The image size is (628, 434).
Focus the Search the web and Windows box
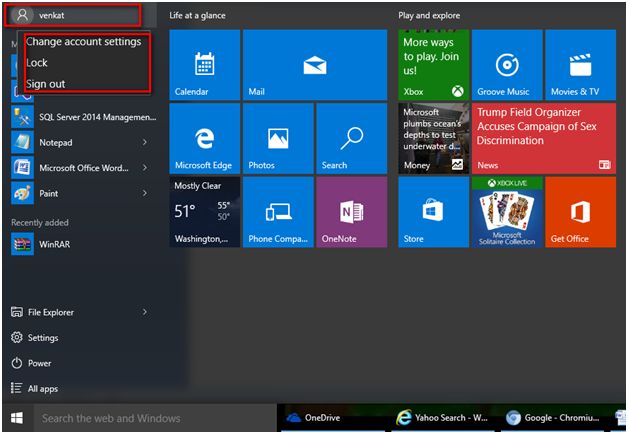tap(155, 418)
